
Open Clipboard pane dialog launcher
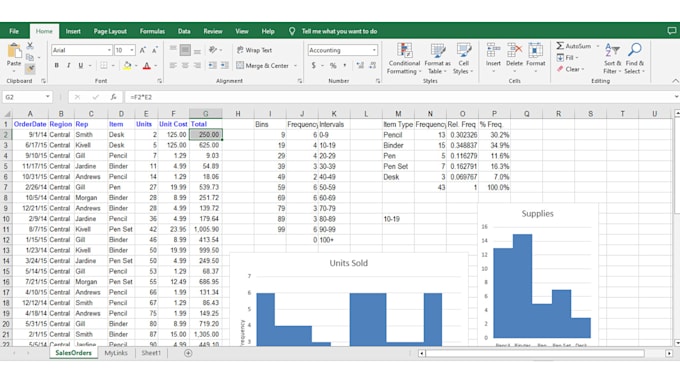[43, 81]
